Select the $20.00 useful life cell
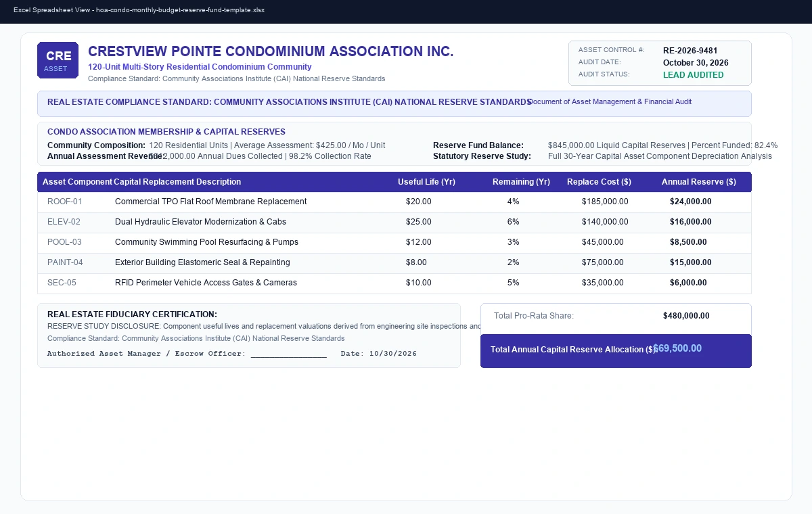The image size is (812, 514). pos(419,202)
